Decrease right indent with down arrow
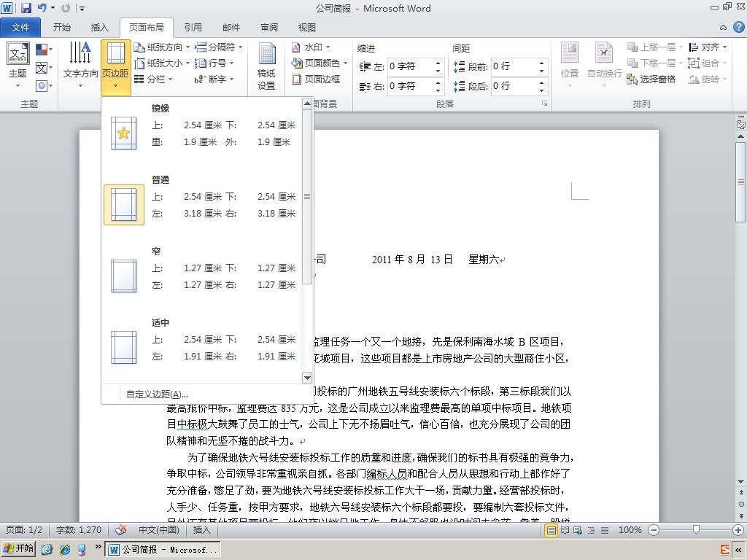Image resolution: width=747 pixels, height=560 pixels. click(x=438, y=90)
